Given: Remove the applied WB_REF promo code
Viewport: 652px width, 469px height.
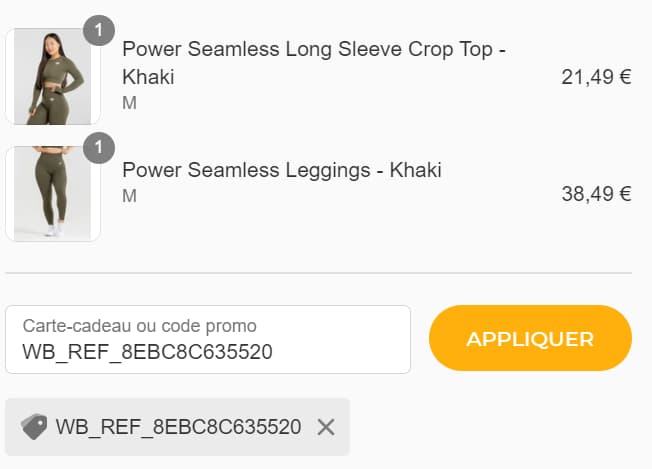Looking at the screenshot, I should (325, 427).
